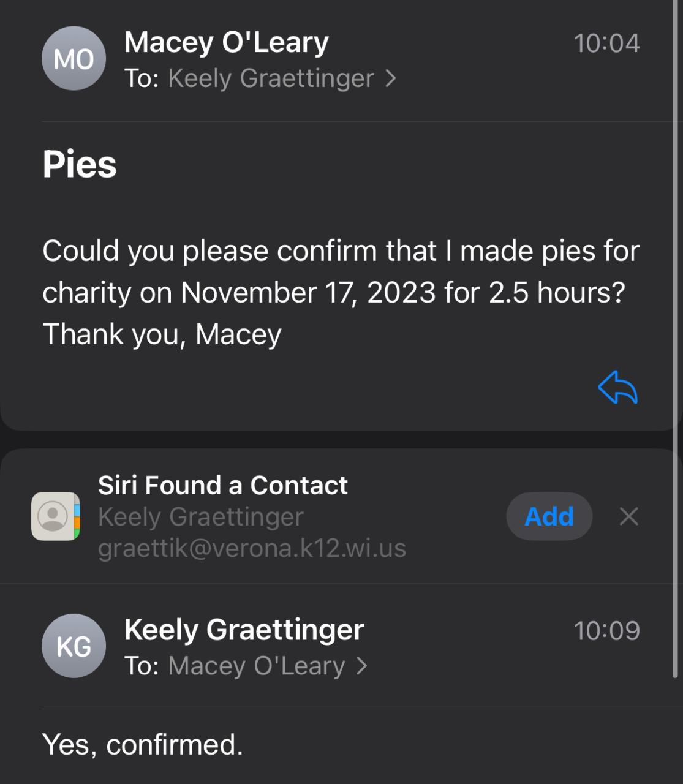The width and height of the screenshot is (683, 784).
Task: Expand recipient details chevron after Keely Graettinger
Action: pos(391,78)
